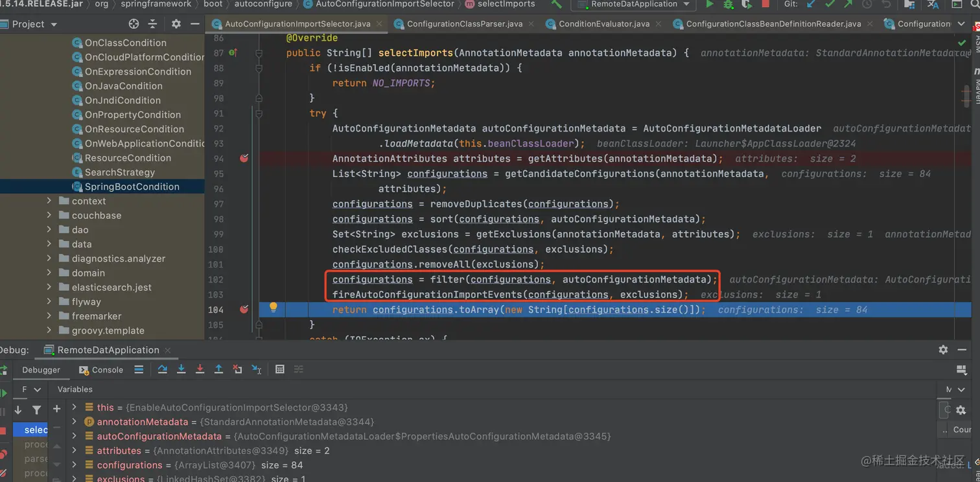Expand the diagnostics.analyzer folder
This screenshot has width=980, height=482.
(x=49, y=258)
